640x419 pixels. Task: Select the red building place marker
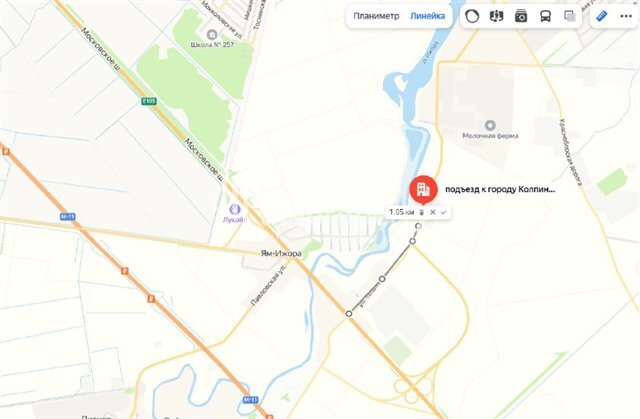pyautogui.click(x=423, y=190)
